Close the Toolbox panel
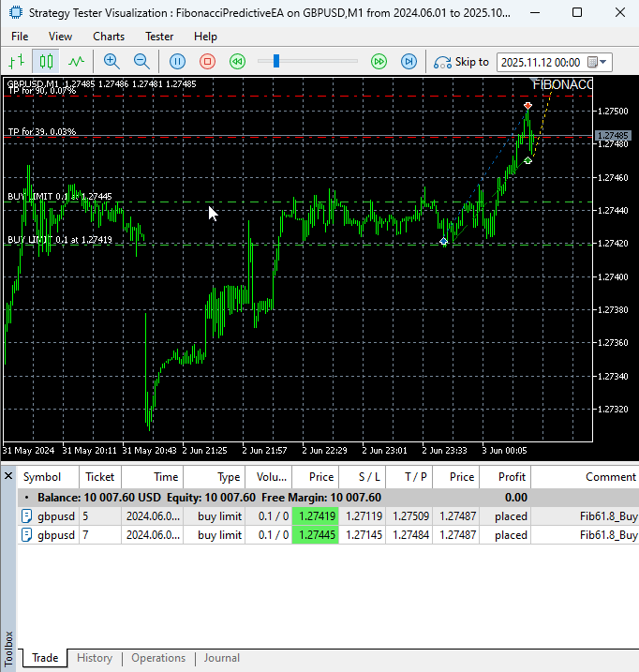Image resolution: width=639 pixels, height=672 pixels. (8, 476)
